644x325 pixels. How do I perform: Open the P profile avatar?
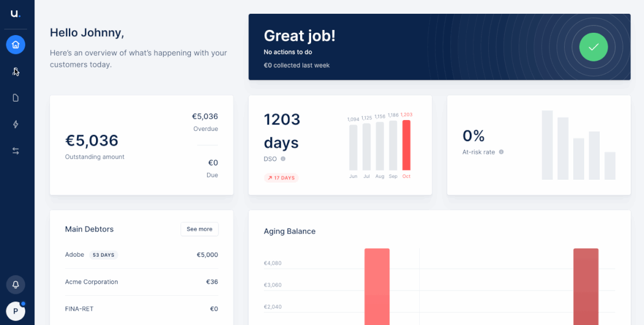pyautogui.click(x=16, y=311)
